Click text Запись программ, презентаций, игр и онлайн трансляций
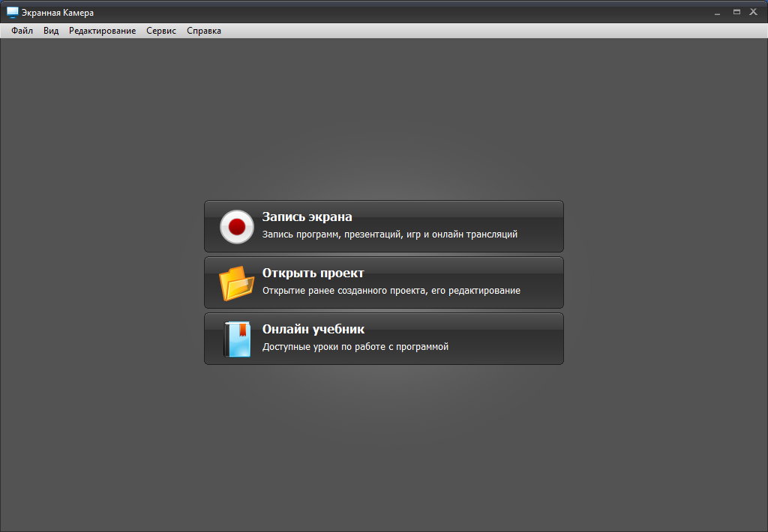The image size is (768, 532). point(390,235)
